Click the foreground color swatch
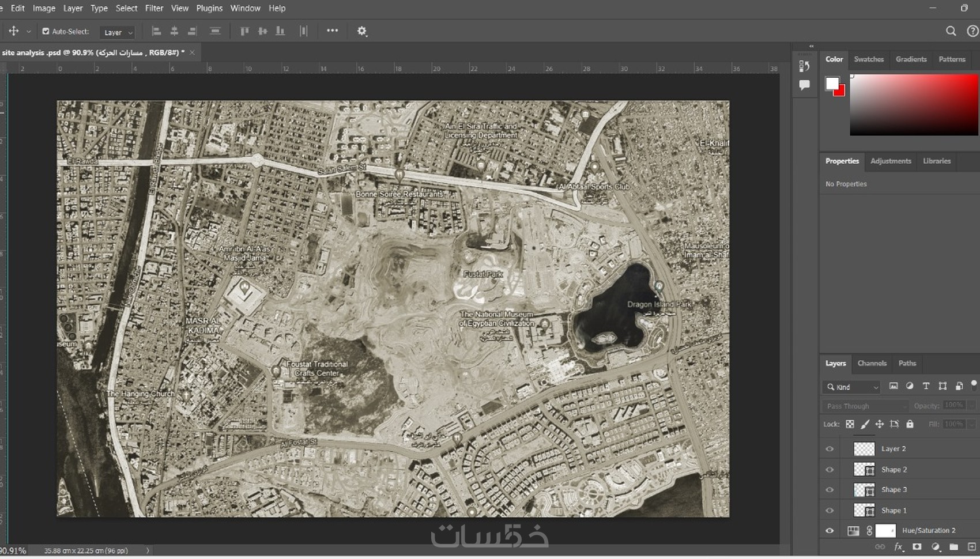Viewport: 980px width, 559px height. pos(832,84)
